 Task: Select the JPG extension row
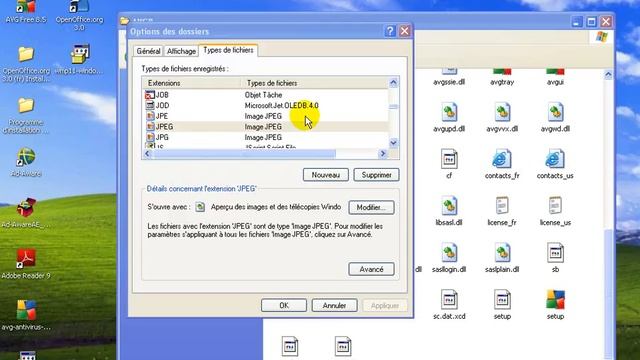[266, 137]
